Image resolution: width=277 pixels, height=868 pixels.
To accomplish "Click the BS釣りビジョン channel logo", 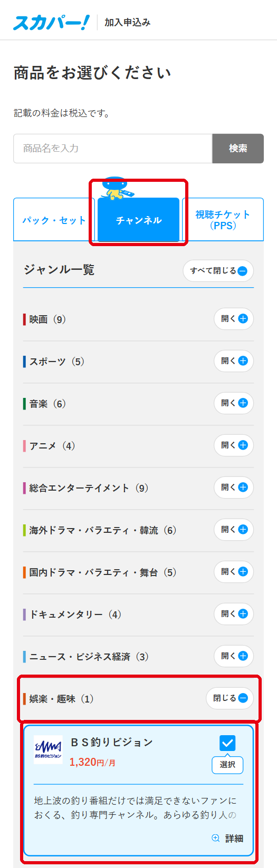I will click(48, 749).
